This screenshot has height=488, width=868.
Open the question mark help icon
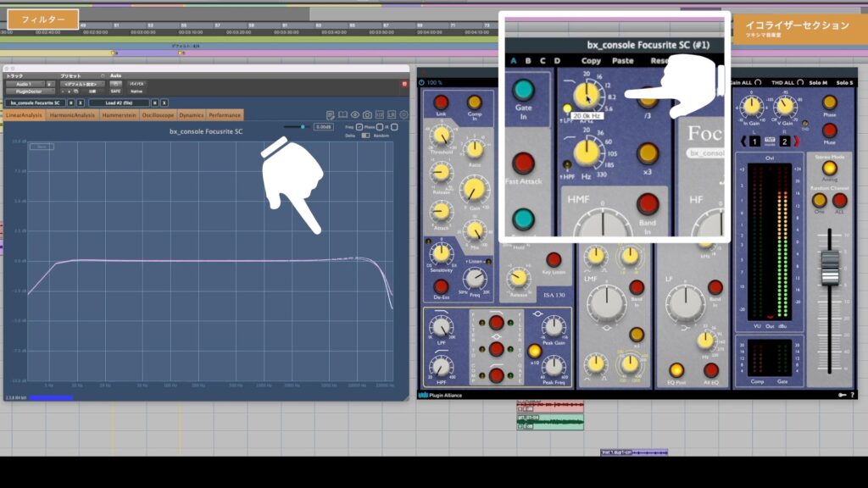click(852, 395)
